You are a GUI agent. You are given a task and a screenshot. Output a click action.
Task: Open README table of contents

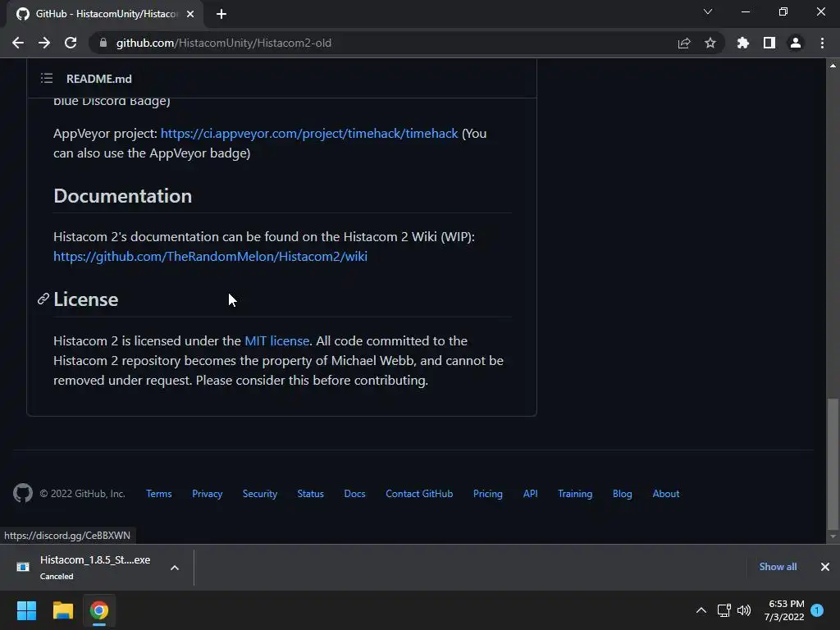pyautogui.click(x=47, y=78)
